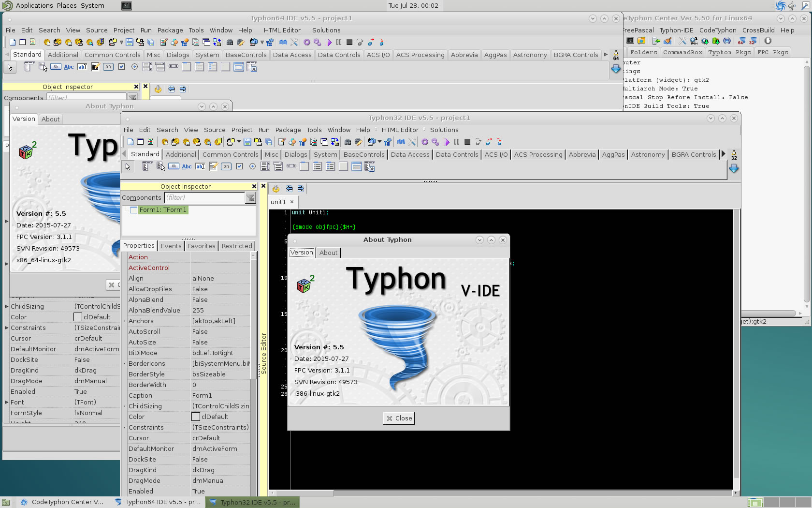Click Run arrow icon in Typhon64 toolbar
Image resolution: width=812 pixels, height=508 pixels.
(328, 42)
